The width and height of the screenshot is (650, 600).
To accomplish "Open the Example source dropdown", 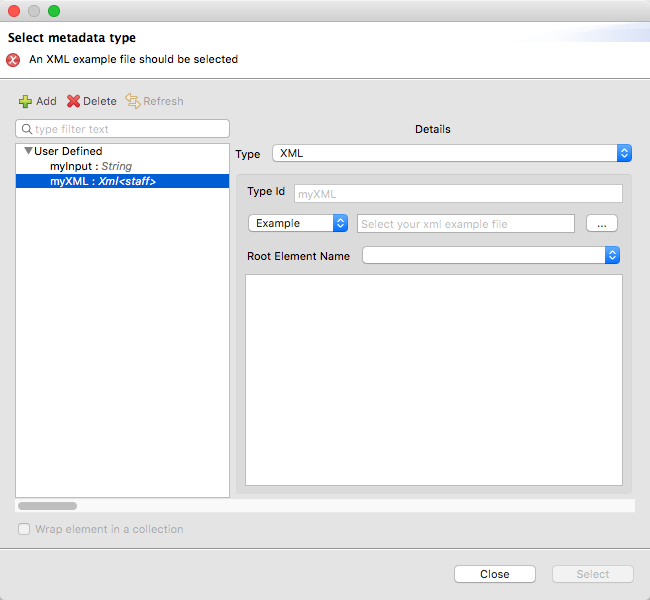I will pyautogui.click(x=298, y=223).
